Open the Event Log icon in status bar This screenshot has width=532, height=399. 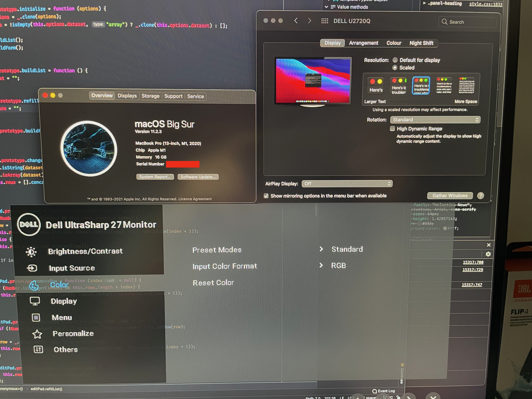(x=375, y=391)
